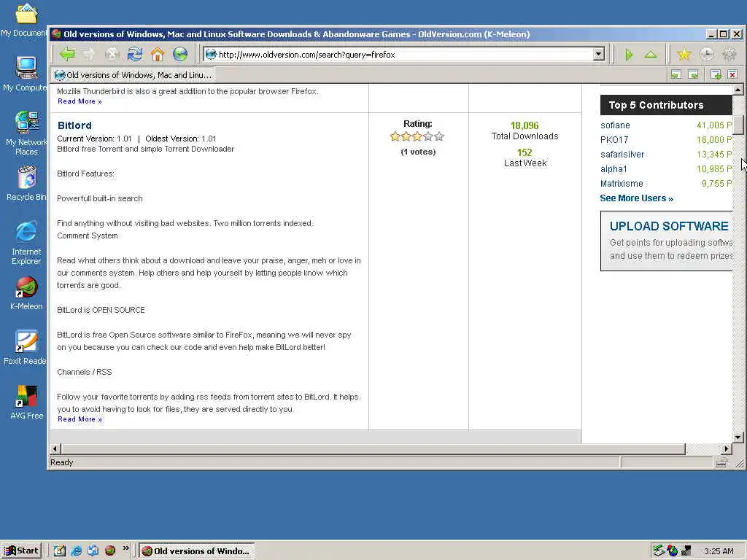Screen dimensions: 747x560
Task: Click the Stop loading toolbar button
Action: coord(112,54)
